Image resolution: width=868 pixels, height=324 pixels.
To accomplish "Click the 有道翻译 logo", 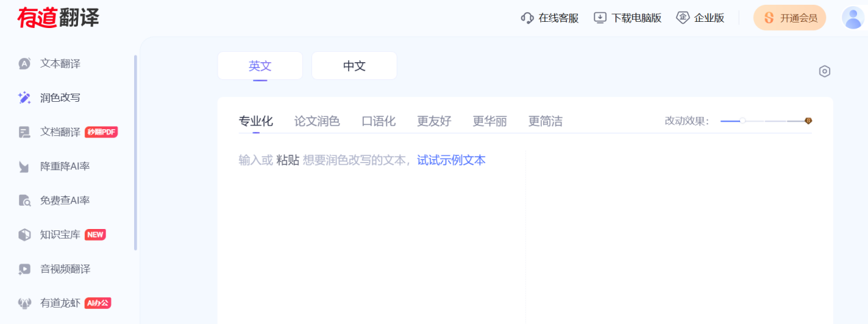I will pos(58,18).
